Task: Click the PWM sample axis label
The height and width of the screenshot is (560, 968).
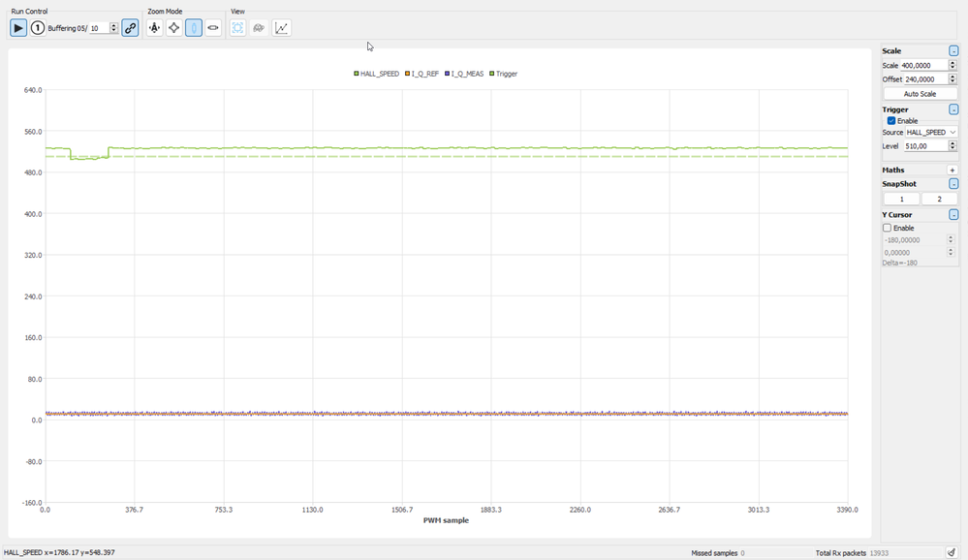Action: pyautogui.click(x=446, y=520)
